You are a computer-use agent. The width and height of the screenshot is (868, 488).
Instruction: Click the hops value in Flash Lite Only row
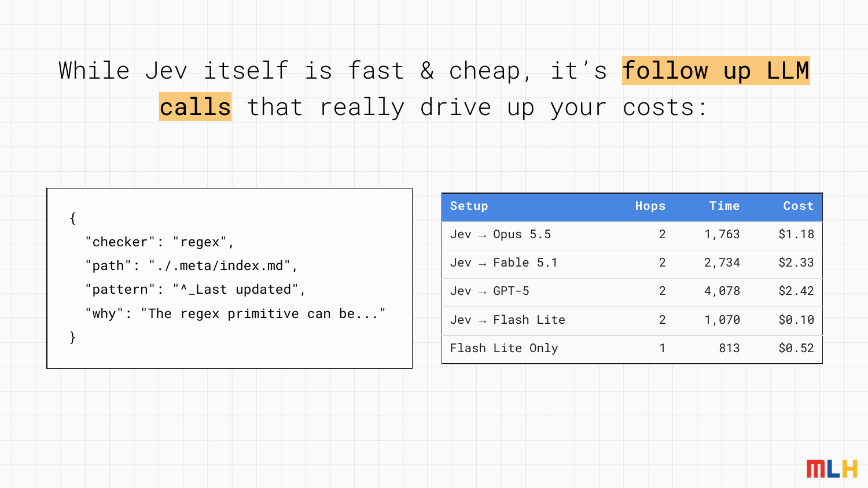663,349
